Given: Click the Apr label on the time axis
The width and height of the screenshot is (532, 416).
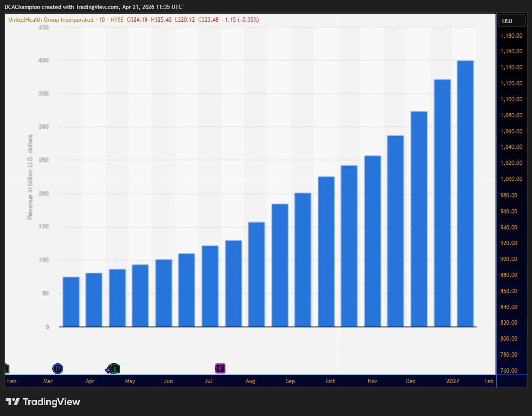Looking at the screenshot, I should coord(90,381).
